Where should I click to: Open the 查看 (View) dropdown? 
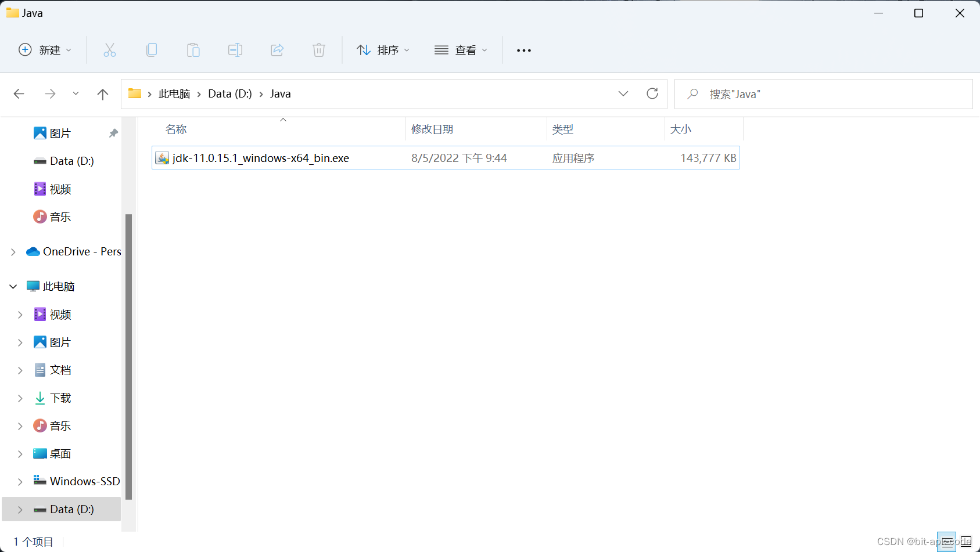click(461, 50)
